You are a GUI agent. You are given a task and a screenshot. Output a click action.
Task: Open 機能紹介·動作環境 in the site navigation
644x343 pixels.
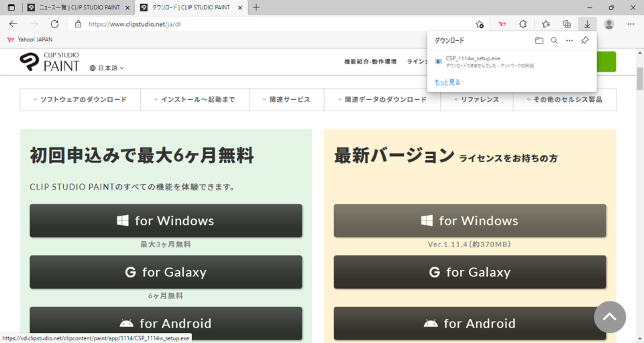(x=370, y=62)
